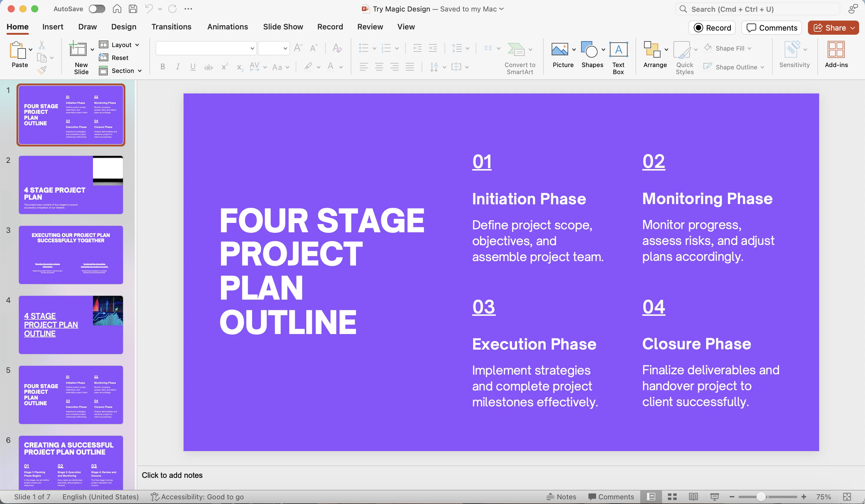Toggle Comments pane in status bar
The image size is (865, 504).
tap(611, 497)
